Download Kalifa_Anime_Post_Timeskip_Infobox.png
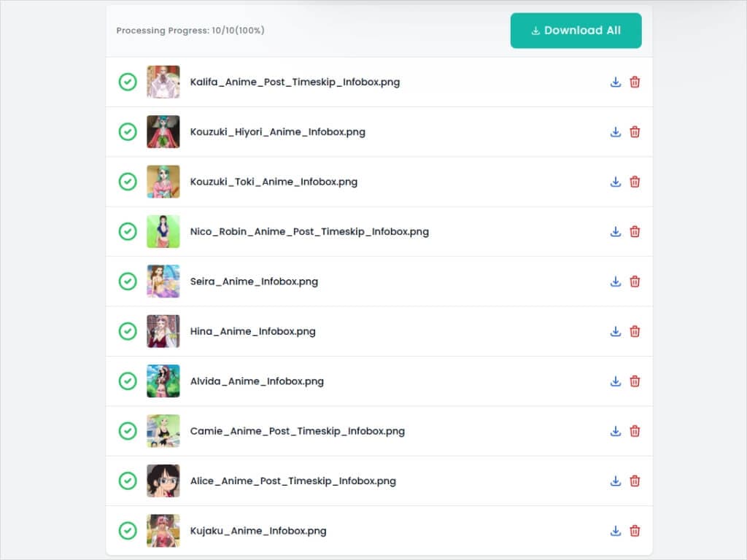 [x=615, y=82]
